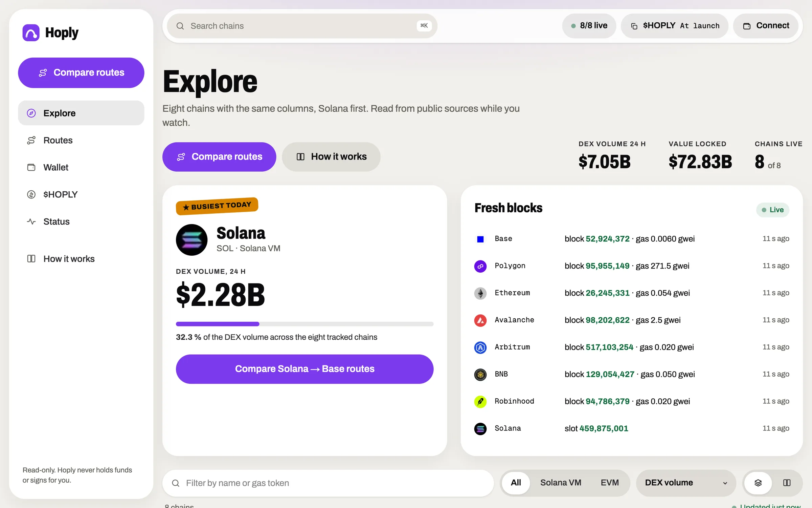Viewport: 812px width, 508px height.
Task: Filter chains by Solana VM
Action: tap(561, 483)
